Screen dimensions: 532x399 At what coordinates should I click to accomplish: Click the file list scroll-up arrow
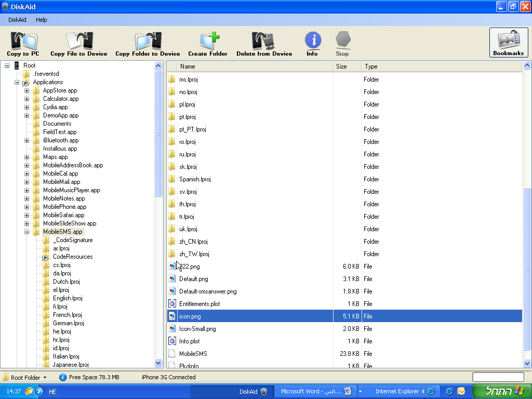point(527,65)
